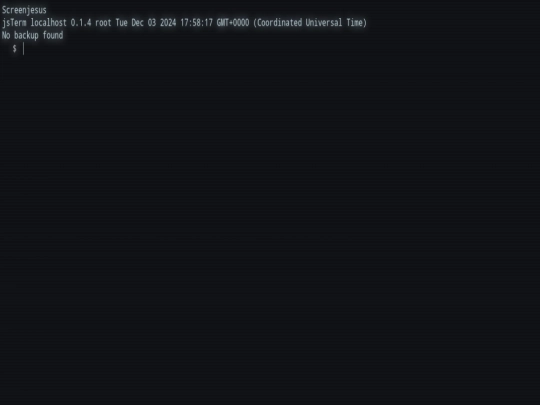Click the day number 03 in the date

tap(152, 23)
